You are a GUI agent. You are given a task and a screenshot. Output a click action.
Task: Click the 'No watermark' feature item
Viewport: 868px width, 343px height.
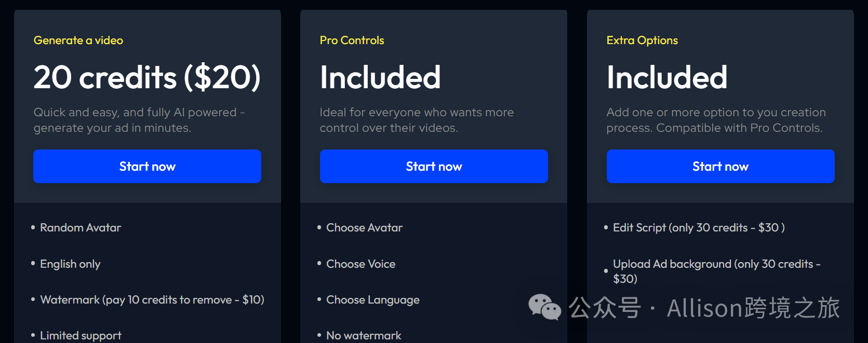[x=364, y=336]
